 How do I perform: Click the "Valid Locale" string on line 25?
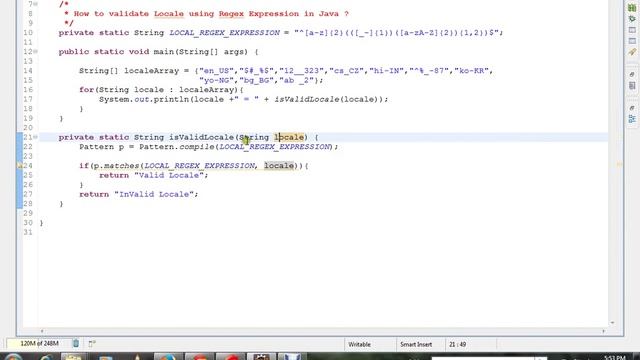(169, 176)
